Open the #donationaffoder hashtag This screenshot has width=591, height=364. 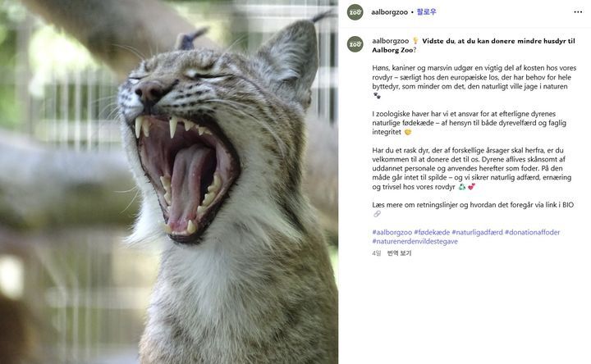[532, 232]
